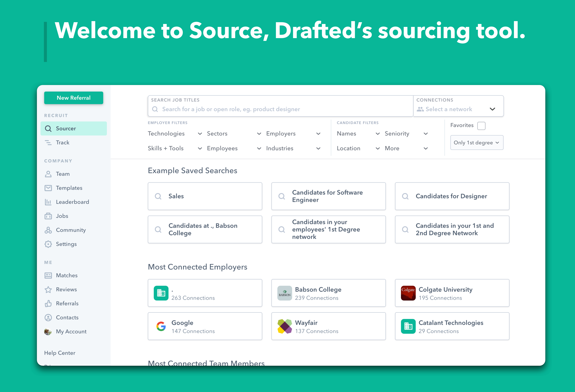
Task: Click the Leaderboard bar chart icon
Action: click(48, 202)
